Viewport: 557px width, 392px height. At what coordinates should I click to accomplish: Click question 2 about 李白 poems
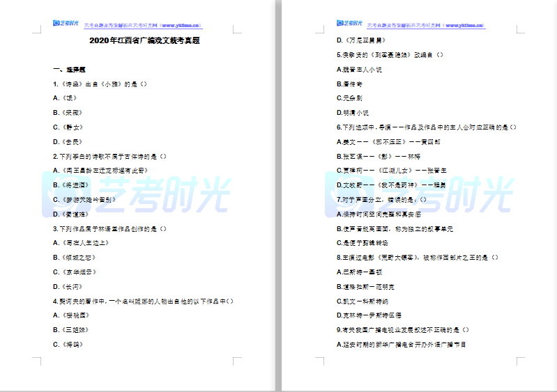(110, 156)
